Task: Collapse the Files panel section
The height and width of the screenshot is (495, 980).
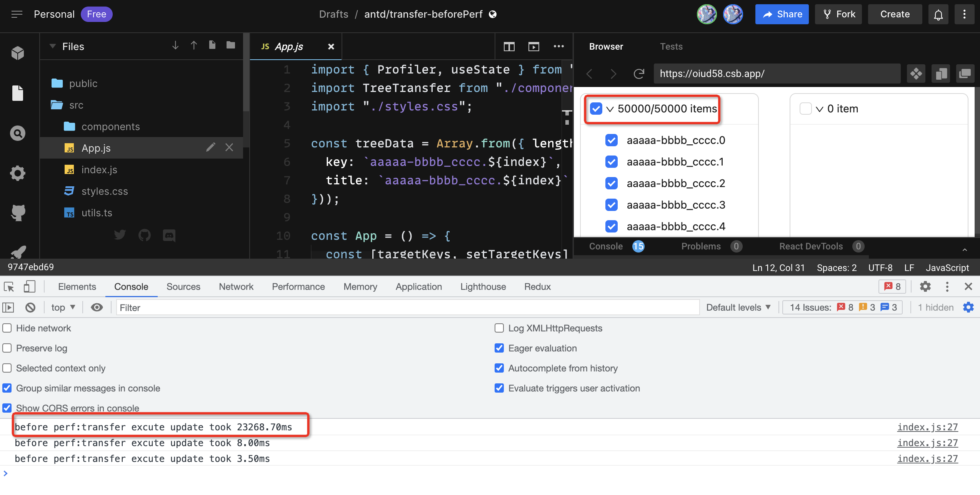Action: [x=53, y=47]
